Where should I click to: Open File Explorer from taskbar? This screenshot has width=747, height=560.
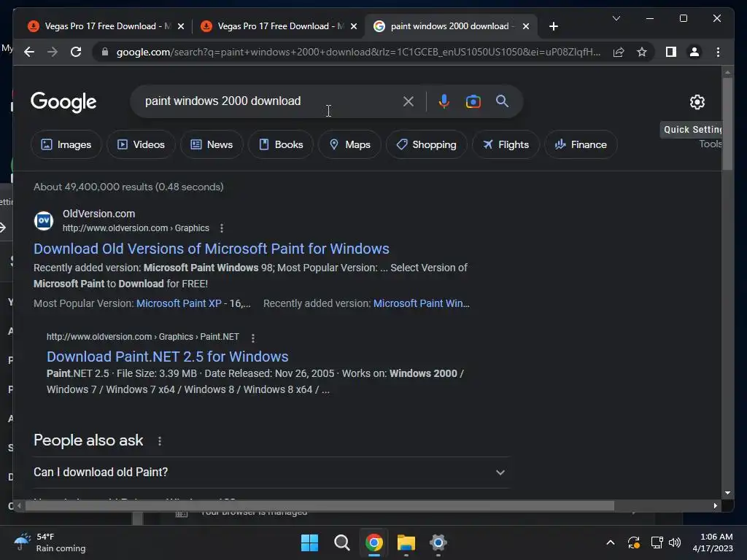pyautogui.click(x=406, y=542)
